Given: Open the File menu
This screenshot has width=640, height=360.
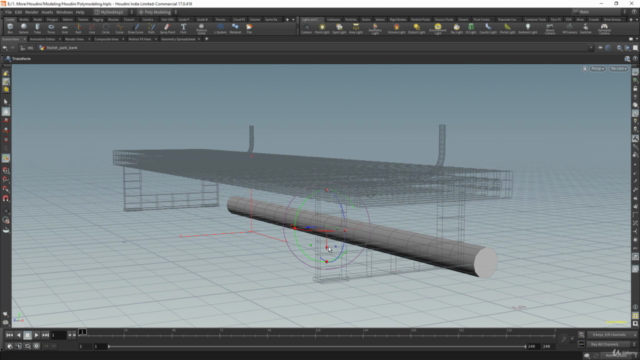Looking at the screenshot, I should tap(8, 12).
